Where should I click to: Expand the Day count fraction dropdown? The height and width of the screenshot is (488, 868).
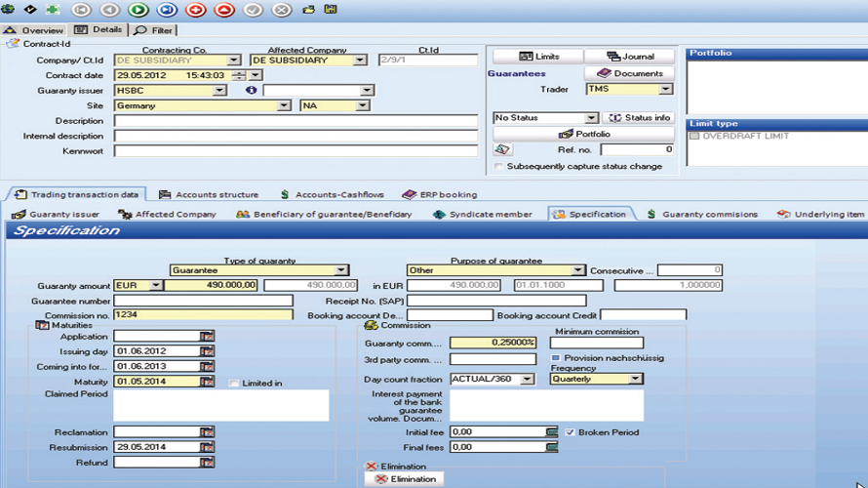pos(527,380)
